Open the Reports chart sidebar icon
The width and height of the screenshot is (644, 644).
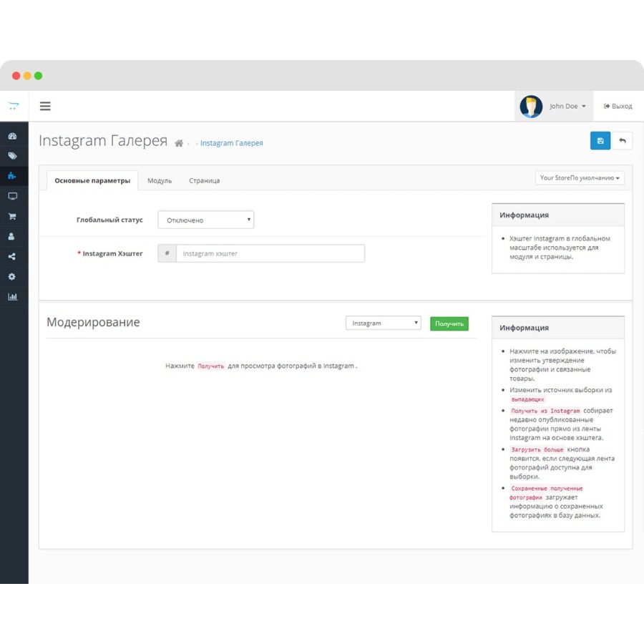pyautogui.click(x=12, y=296)
